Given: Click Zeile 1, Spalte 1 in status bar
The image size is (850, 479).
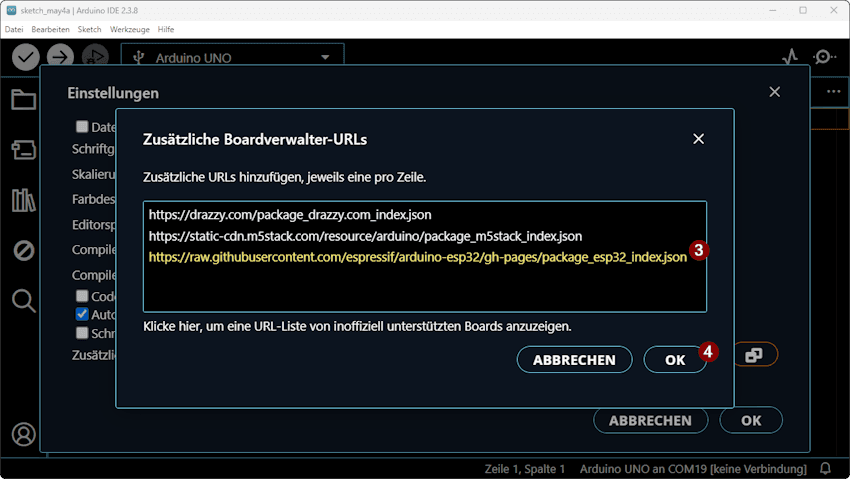Looking at the screenshot, I should [x=525, y=469].
